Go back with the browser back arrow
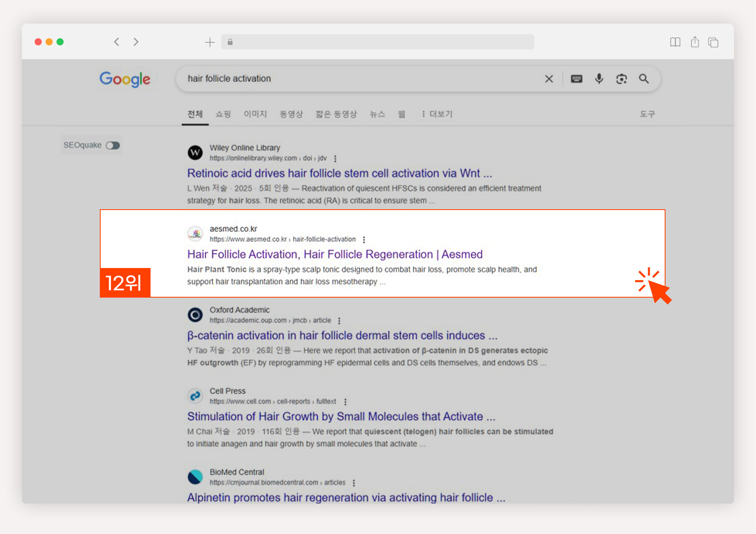The width and height of the screenshot is (756, 534). tap(116, 42)
